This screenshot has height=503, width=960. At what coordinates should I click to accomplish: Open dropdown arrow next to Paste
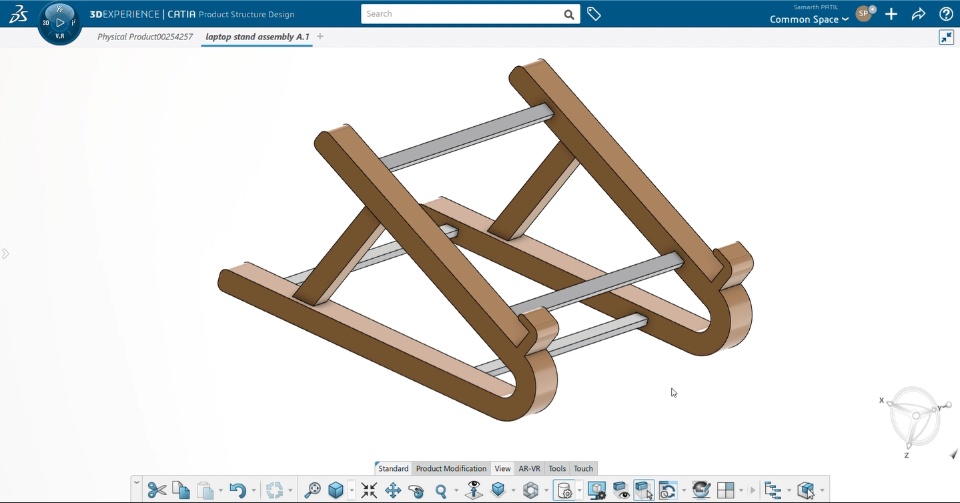tap(220, 490)
